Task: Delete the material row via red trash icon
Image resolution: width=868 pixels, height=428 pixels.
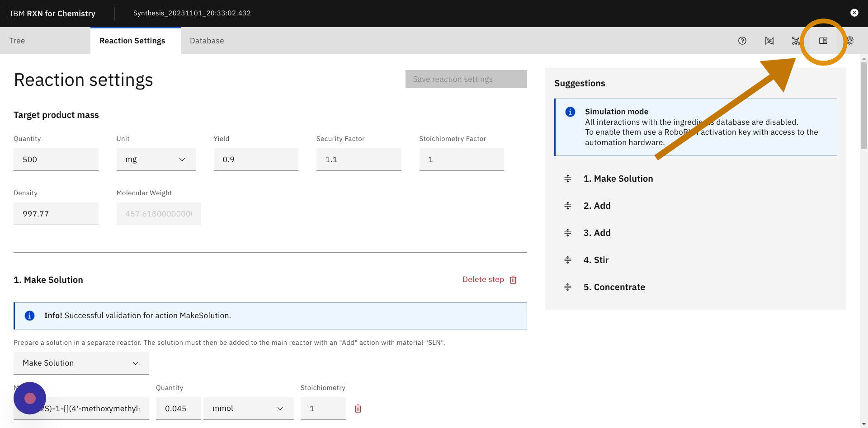Action: (x=358, y=409)
